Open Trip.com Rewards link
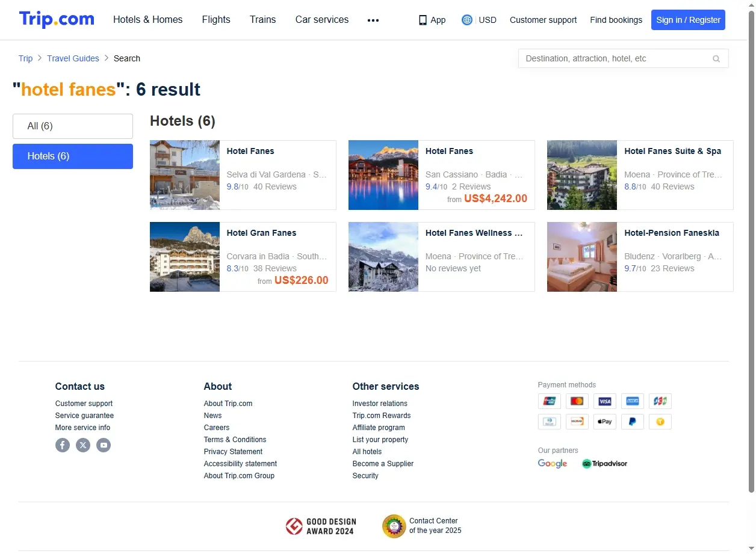 (x=382, y=416)
